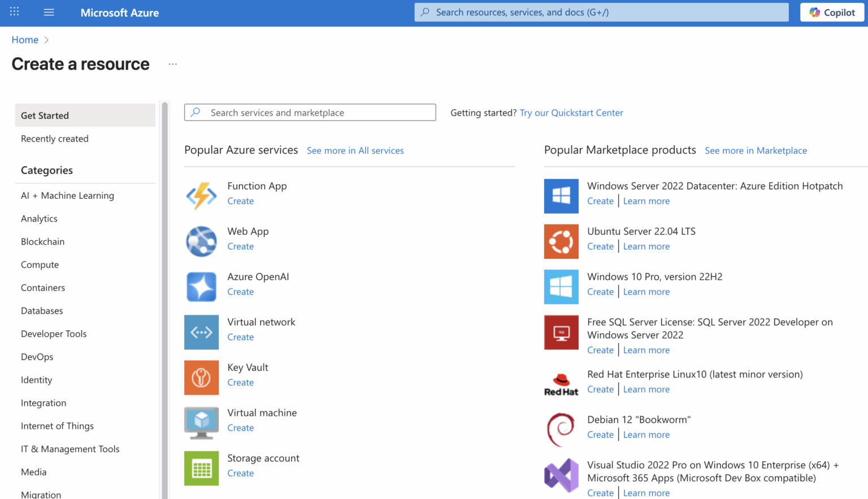Go to Home breadcrumb link
Viewport: 868px width, 499px height.
pos(25,40)
